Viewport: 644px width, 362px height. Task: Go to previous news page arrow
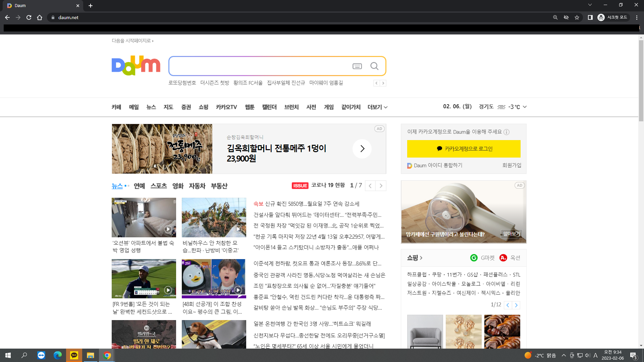[x=370, y=186]
